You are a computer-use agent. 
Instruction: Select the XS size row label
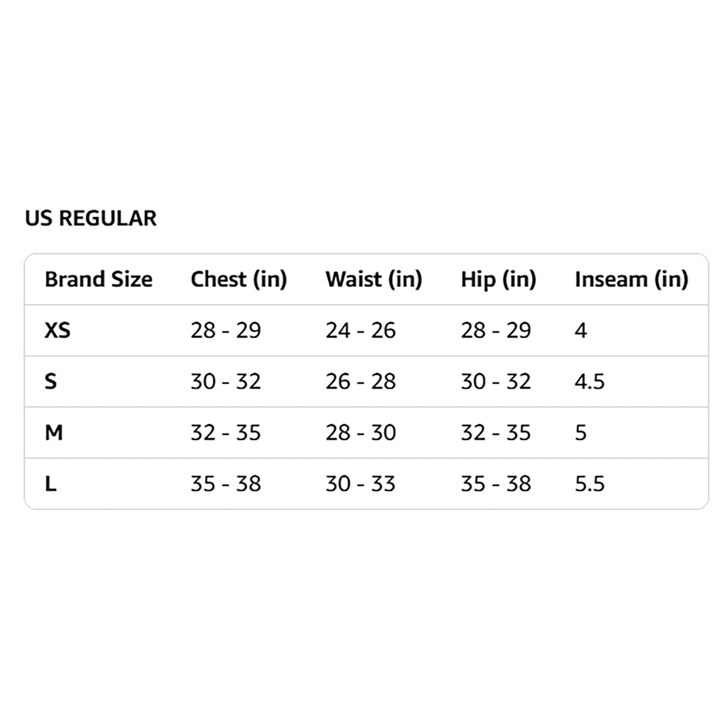(57, 330)
